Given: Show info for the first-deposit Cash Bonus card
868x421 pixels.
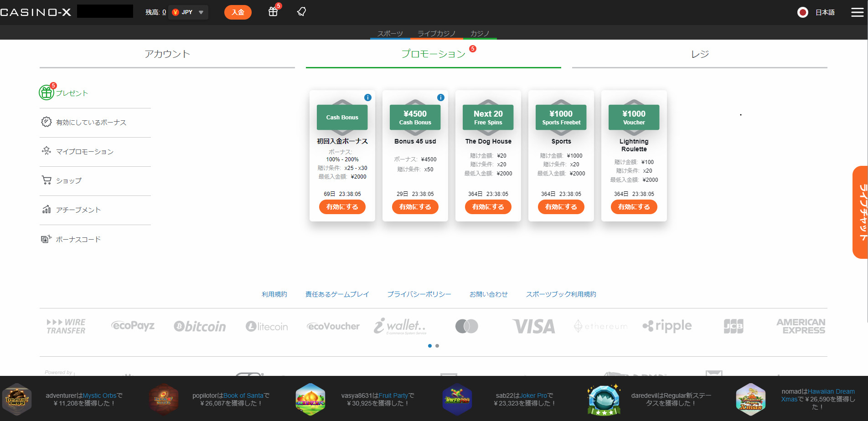Looking at the screenshot, I should (x=367, y=98).
